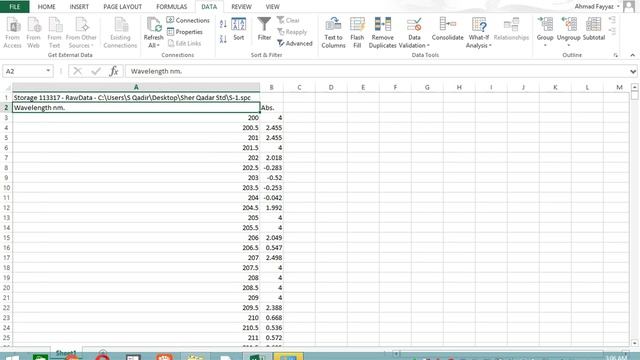Click the 2.455 value in row 4
Screen dimensions: 640x360
[271, 128]
